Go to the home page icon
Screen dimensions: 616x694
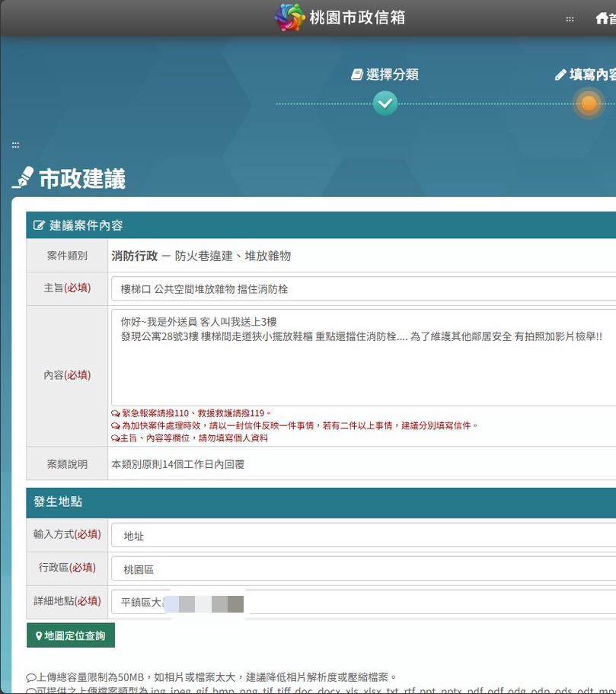click(x=602, y=19)
